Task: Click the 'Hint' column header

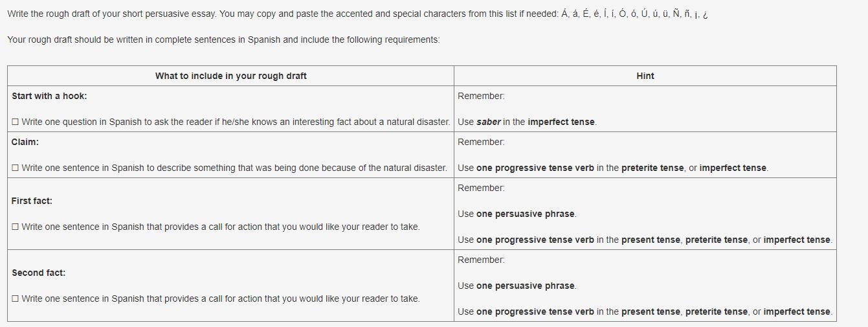Action: (645, 76)
